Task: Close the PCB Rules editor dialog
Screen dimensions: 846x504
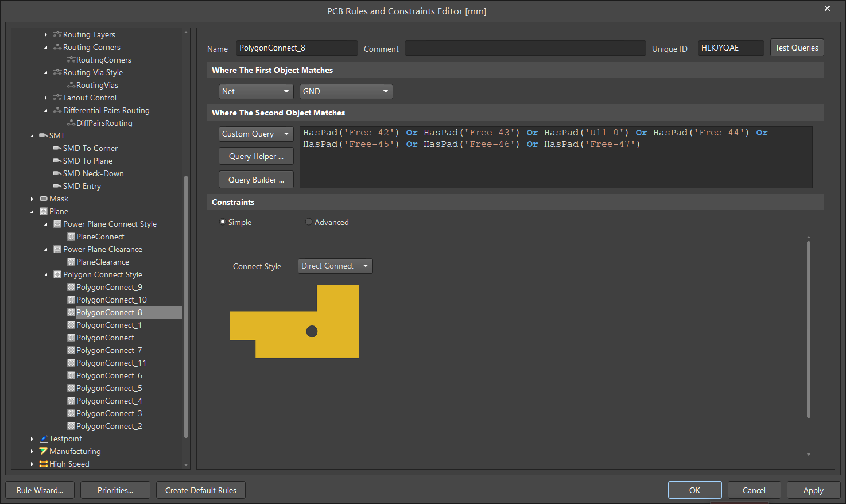Action: point(827,9)
